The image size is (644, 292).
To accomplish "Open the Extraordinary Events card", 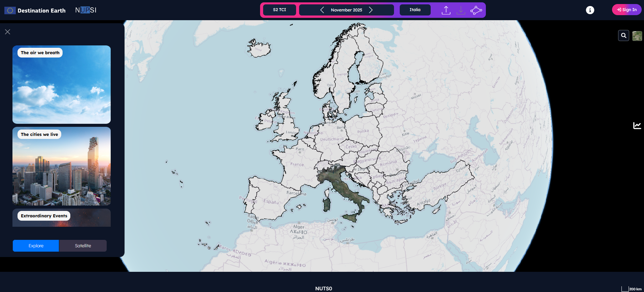I will (62, 218).
